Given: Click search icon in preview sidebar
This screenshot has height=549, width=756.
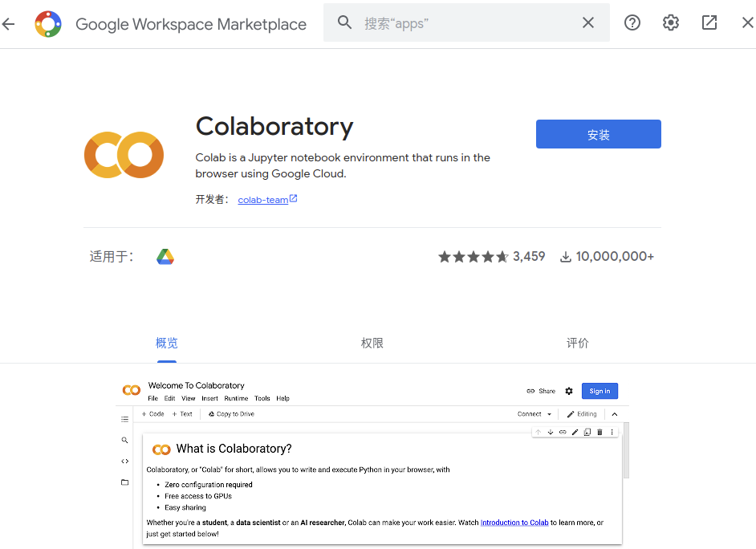Looking at the screenshot, I should 125,440.
